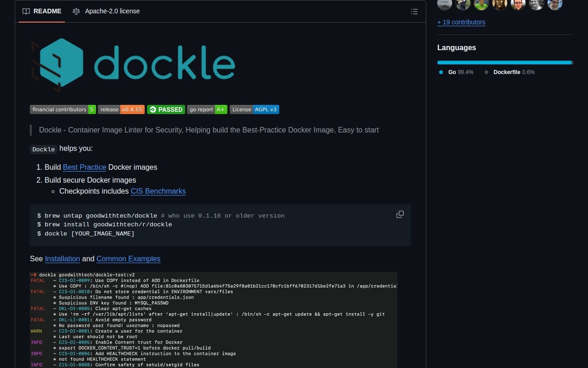Click the Dockerfile 0.6% language entry
This screenshot has height=368, width=588.
pyautogui.click(x=507, y=72)
